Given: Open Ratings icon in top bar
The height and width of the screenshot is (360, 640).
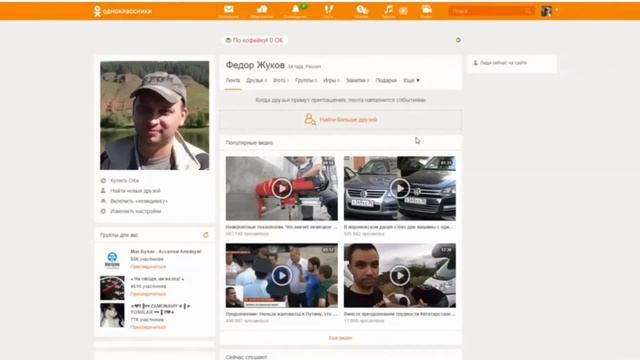Looking at the screenshot, I should pyautogui.click(x=362, y=11).
